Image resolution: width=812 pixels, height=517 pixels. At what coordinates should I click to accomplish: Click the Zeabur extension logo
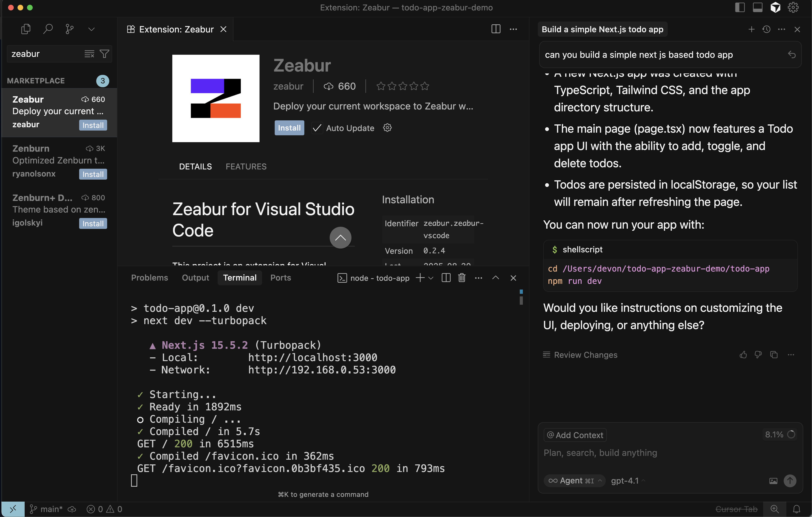(x=216, y=98)
